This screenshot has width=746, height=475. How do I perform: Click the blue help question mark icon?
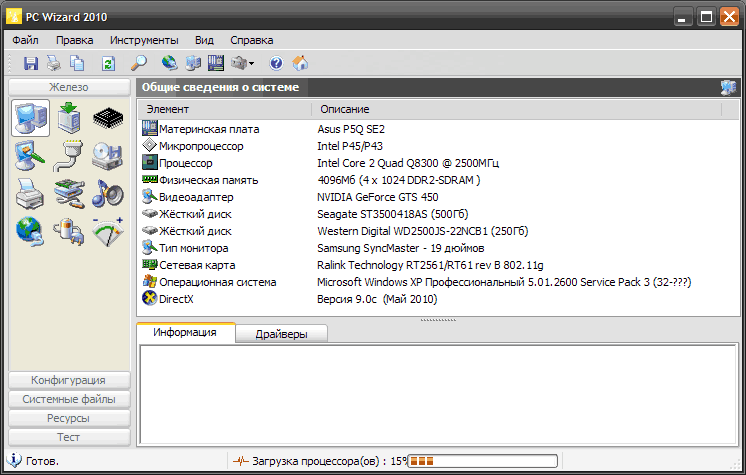coord(276,63)
